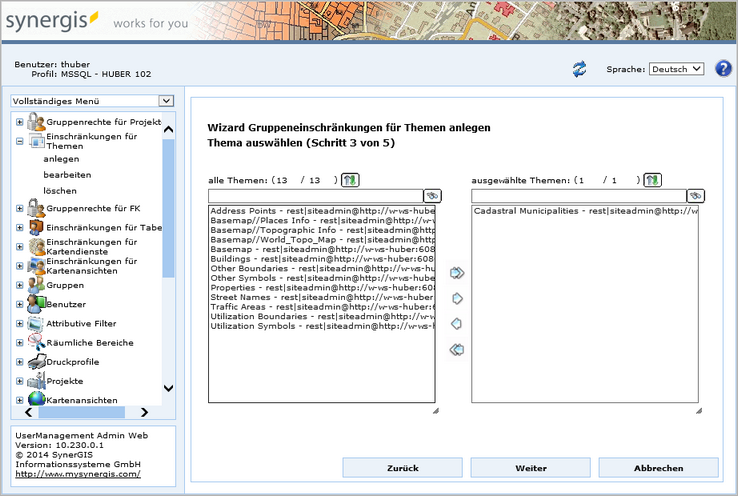
Task: Click sort icon next to alle Themen
Action: (349, 180)
